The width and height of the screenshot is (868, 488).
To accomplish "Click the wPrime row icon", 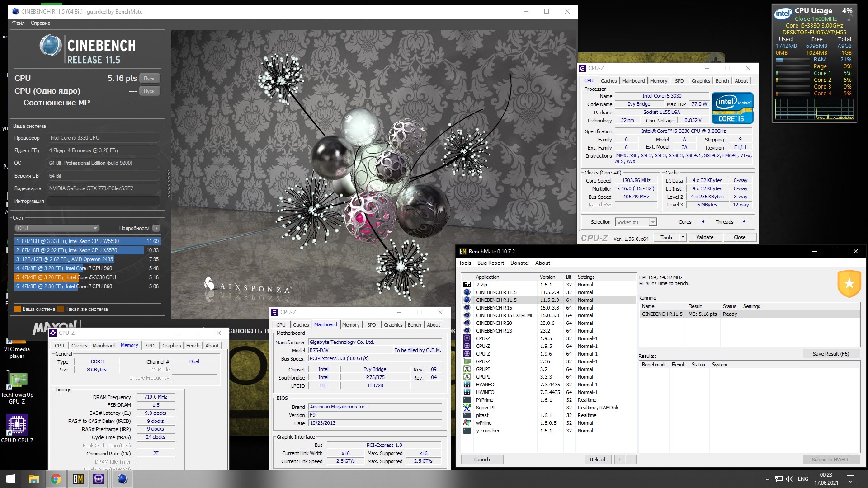I will click(x=467, y=423).
